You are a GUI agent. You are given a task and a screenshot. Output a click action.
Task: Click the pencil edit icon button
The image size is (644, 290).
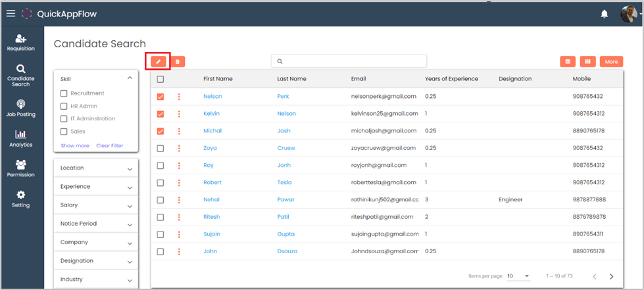pyautogui.click(x=158, y=61)
